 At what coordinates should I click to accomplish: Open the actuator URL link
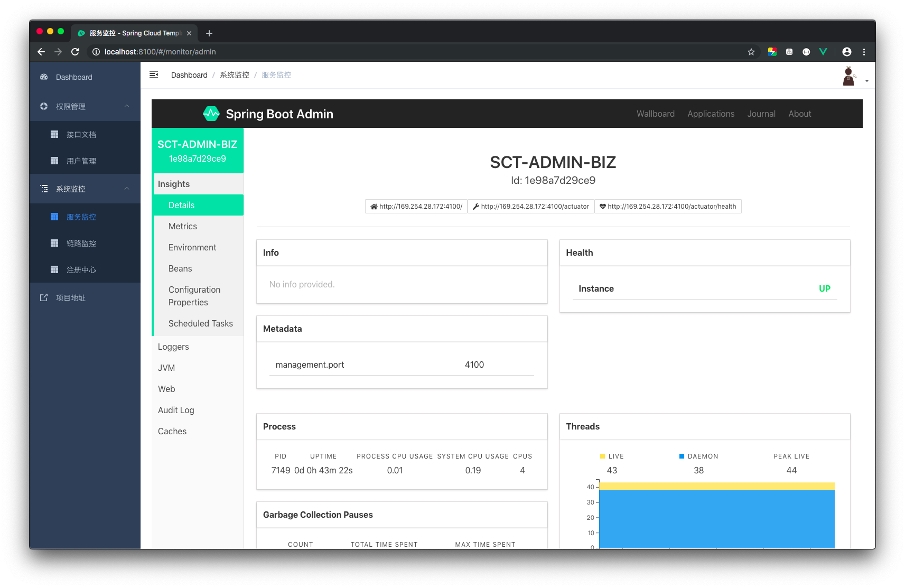(x=531, y=207)
